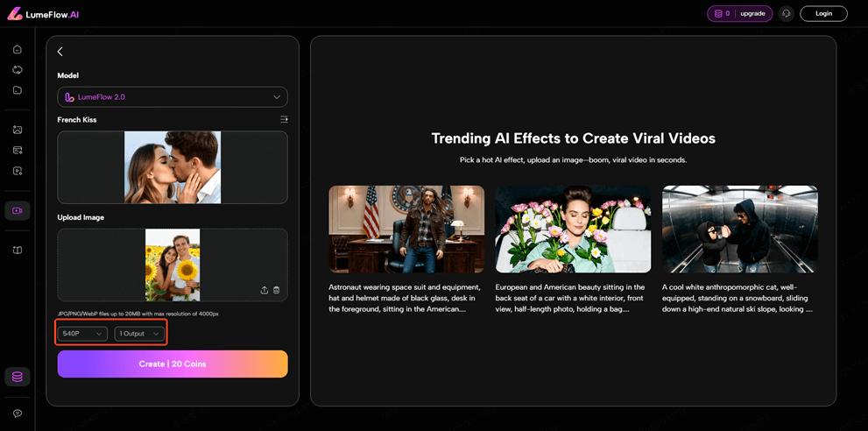Screen dimensions: 868x431
Task: Click the coins stack icon at sidebar bottom
Action: pos(18,377)
